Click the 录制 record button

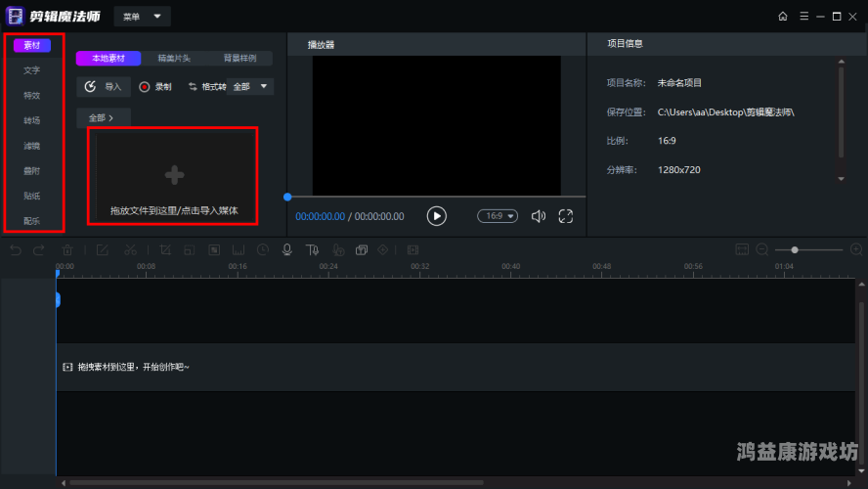click(155, 87)
